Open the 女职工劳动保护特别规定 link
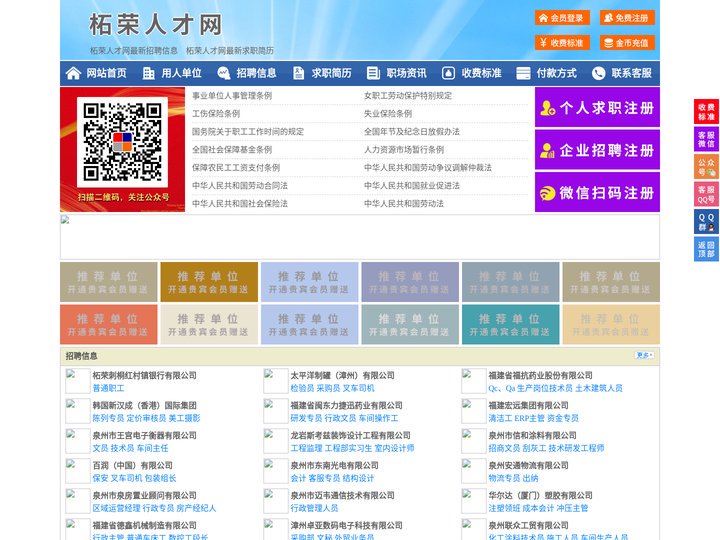The image size is (720, 540). click(x=408, y=96)
